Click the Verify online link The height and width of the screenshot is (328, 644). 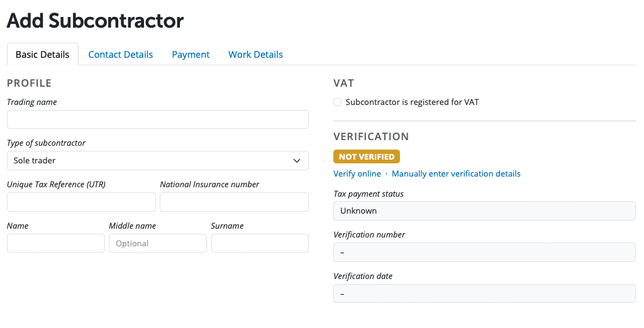coord(357,173)
